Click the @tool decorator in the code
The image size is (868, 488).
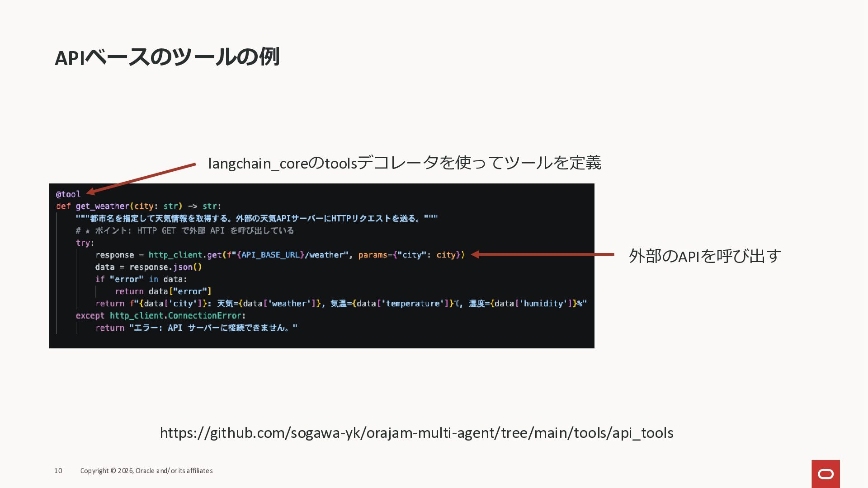pyautogui.click(x=68, y=194)
